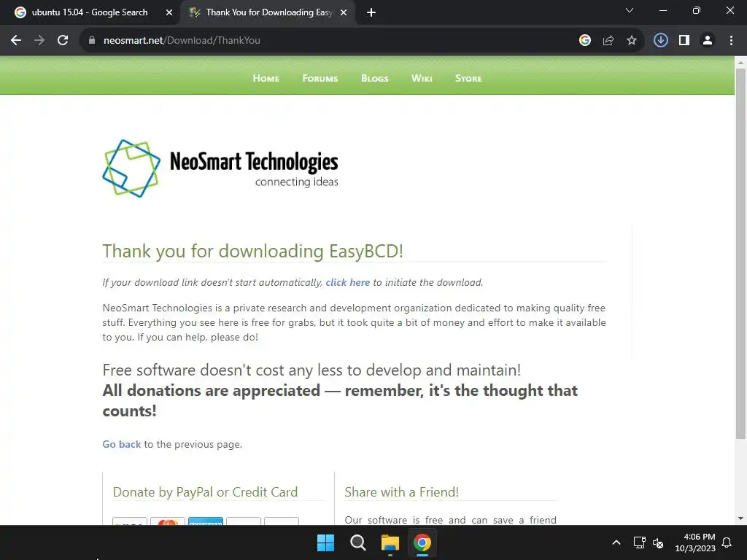
Task: Open the tab search chevron
Action: click(630, 10)
